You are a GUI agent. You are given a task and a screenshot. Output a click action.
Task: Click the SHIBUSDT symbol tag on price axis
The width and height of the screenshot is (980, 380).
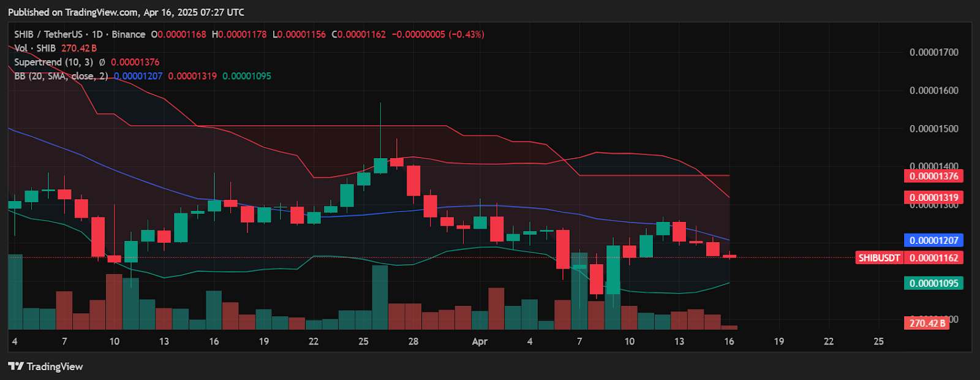pyautogui.click(x=879, y=258)
